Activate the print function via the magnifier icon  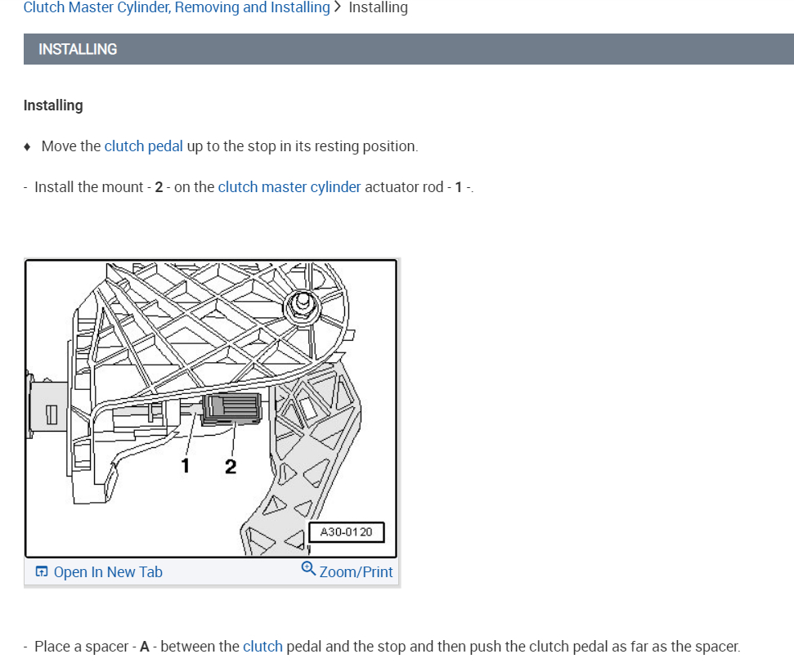[x=308, y=567]
